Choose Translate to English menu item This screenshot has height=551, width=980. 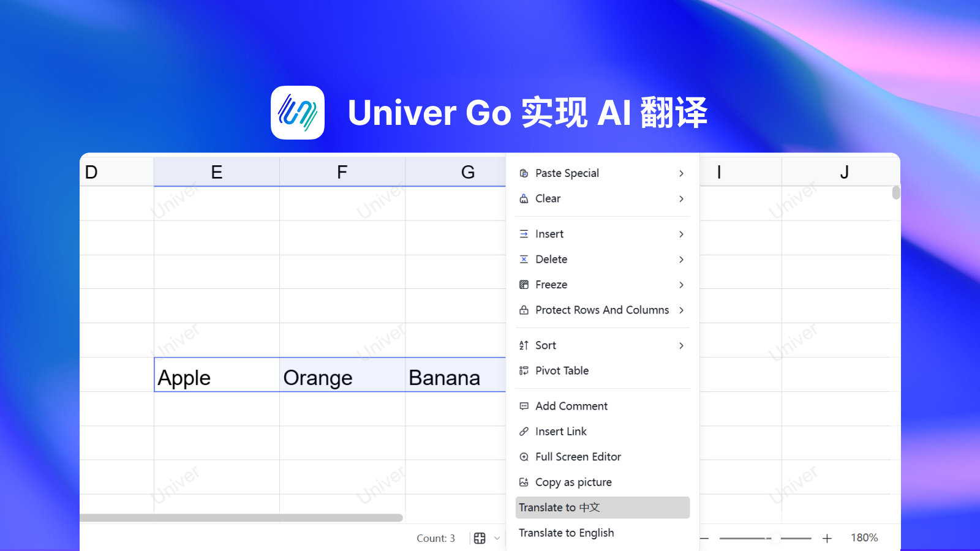coord(603,533)
